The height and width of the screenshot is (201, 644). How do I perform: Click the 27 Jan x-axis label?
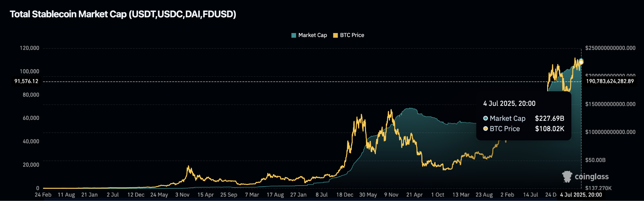coord(298,195)
